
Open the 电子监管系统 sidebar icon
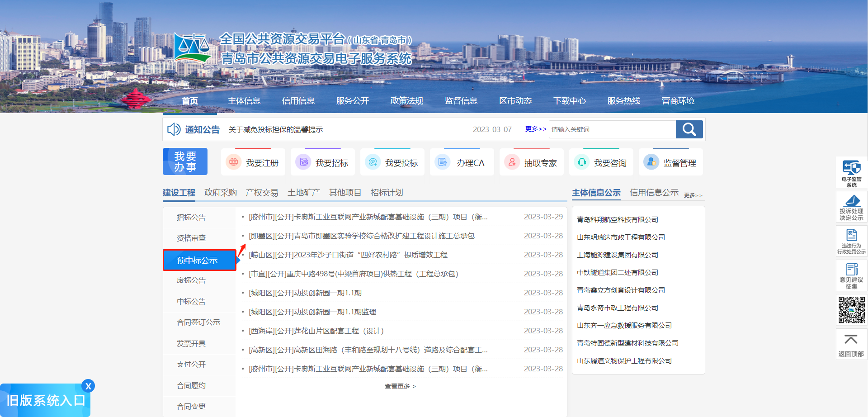[851, 172]
